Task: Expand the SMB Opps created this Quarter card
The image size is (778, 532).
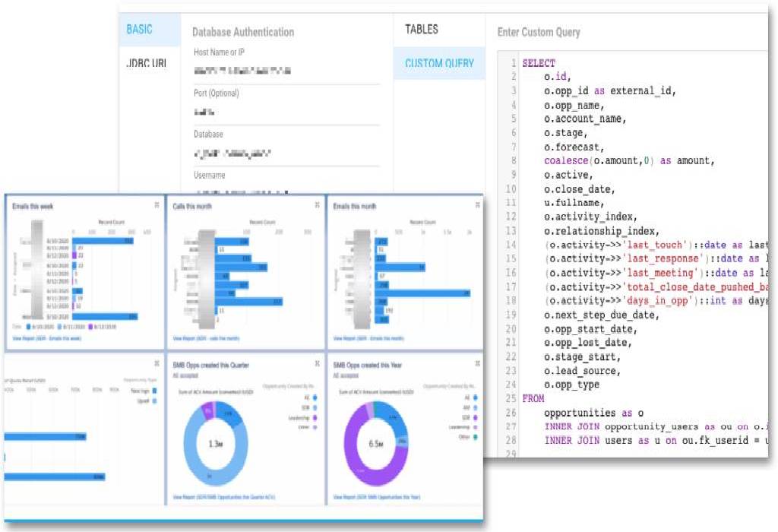Action: pyautogui.click(x=317, y=364)
